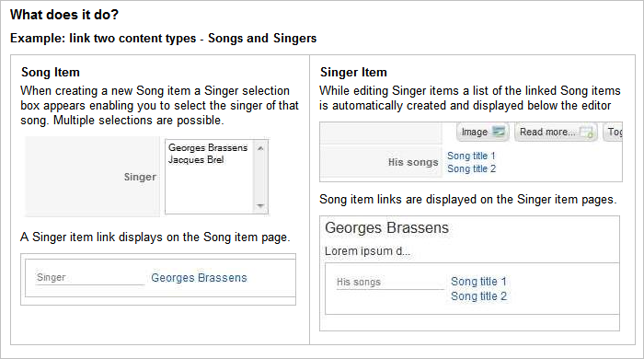
Task: Click the Song Item heading
Action: (x=51, y=73)
